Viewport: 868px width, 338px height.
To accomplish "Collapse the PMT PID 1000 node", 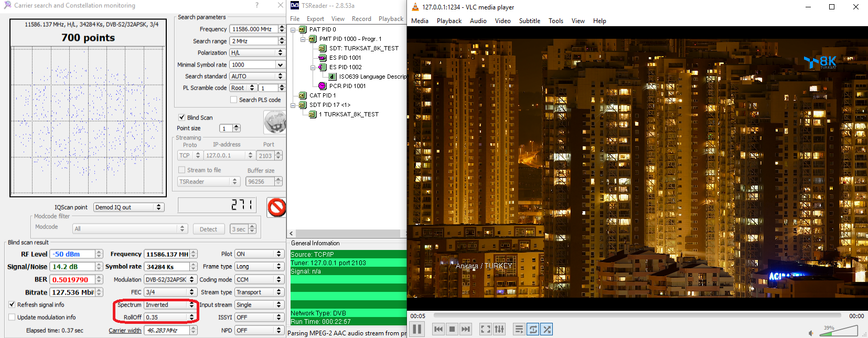I will coord(303,39).
